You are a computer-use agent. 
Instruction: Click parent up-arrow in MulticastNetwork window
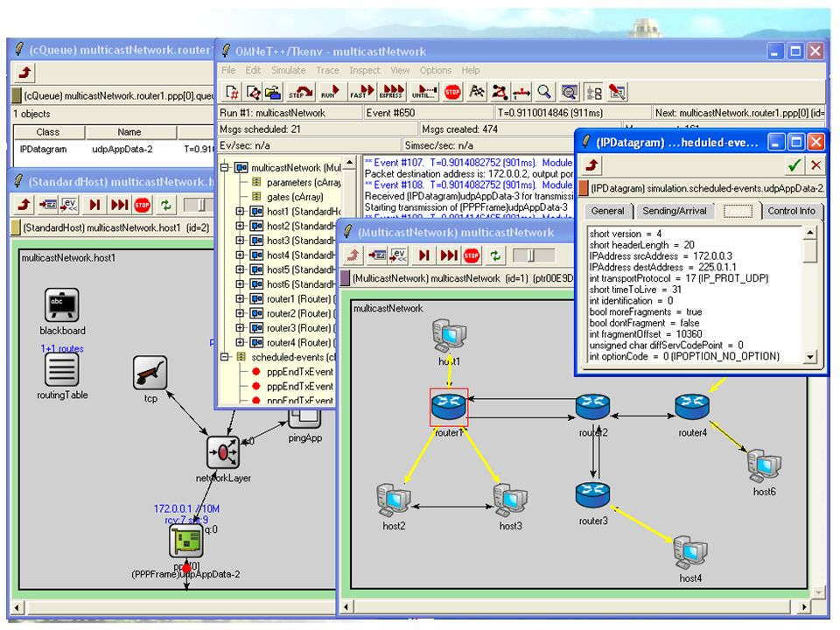pos(353,255)
